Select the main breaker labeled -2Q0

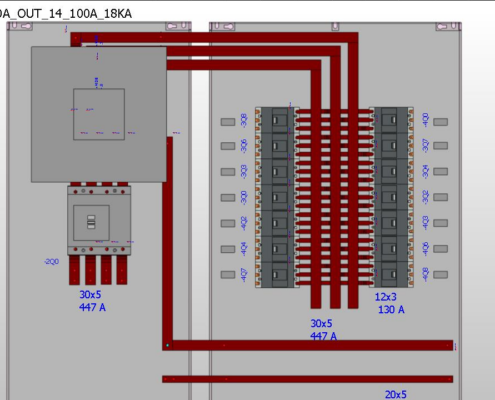tap(99, 220)
